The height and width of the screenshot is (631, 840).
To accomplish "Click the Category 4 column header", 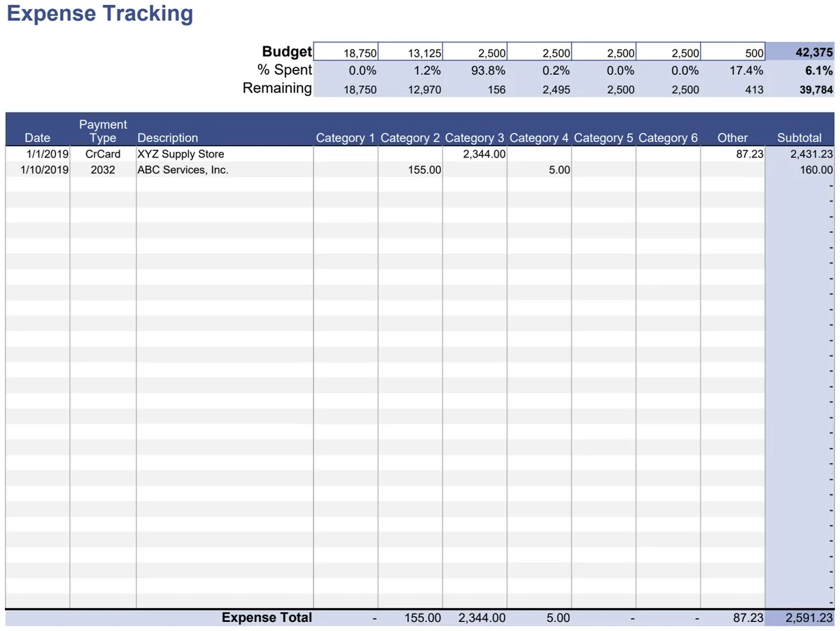I will [x=539, y=138].
